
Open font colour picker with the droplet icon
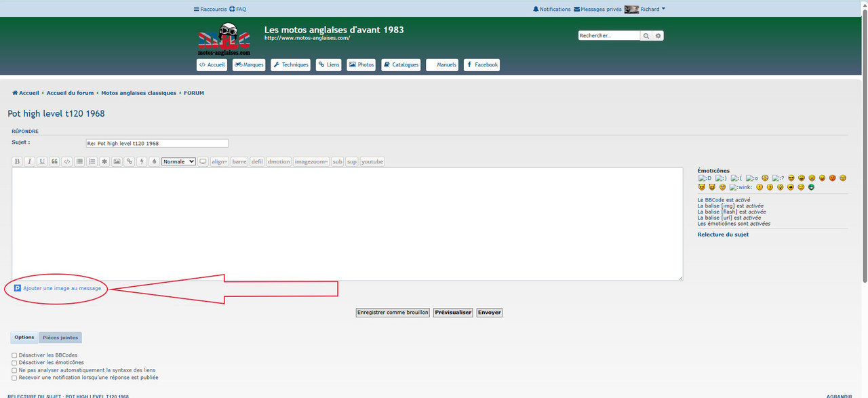154,161
